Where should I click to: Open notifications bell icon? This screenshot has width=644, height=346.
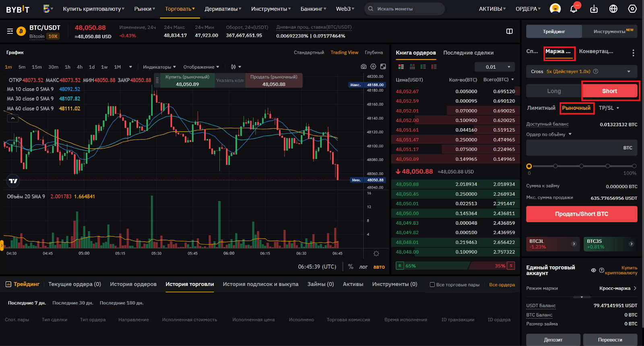(574, 8)
